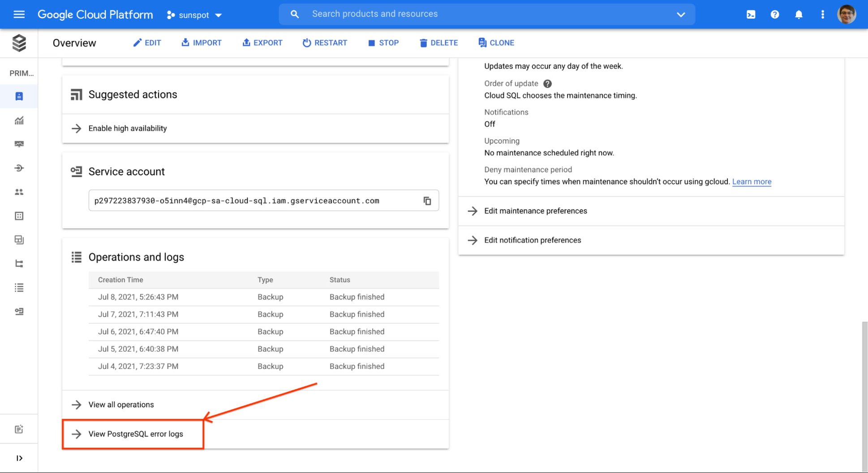
Task: Open View PostgreSQL error logs
Action: point(136,434)
